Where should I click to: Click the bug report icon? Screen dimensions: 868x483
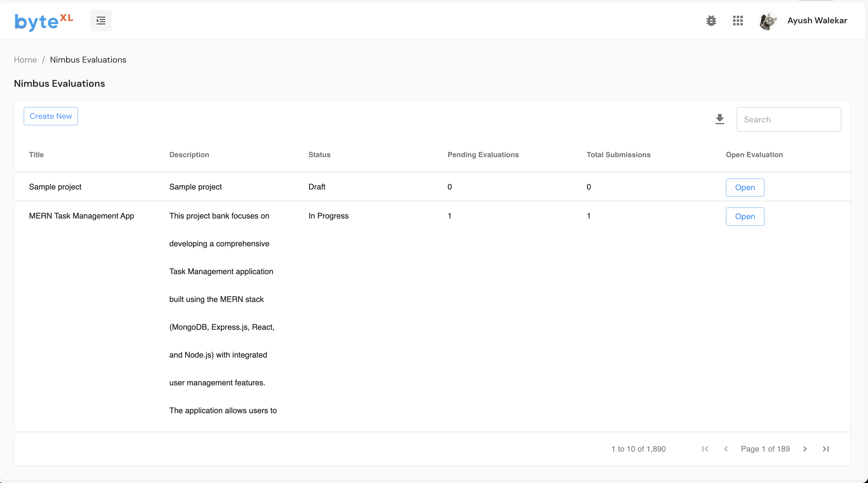coord(711,20)
